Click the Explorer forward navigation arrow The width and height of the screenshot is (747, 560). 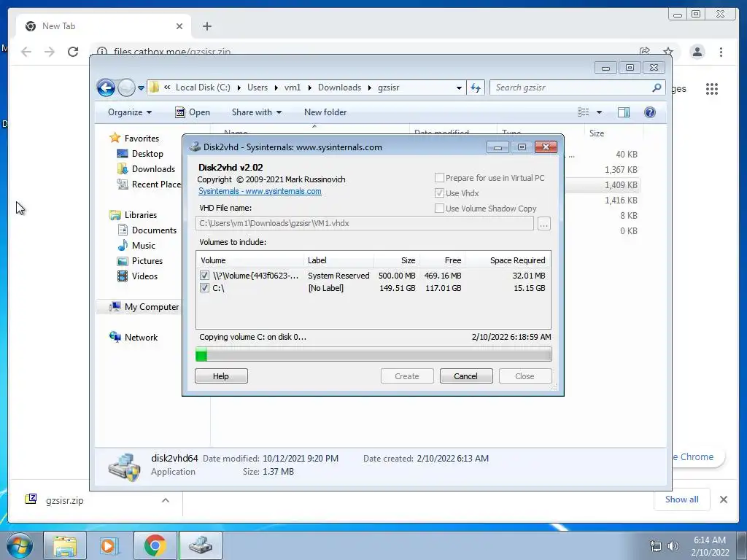[x=126, y=87]
